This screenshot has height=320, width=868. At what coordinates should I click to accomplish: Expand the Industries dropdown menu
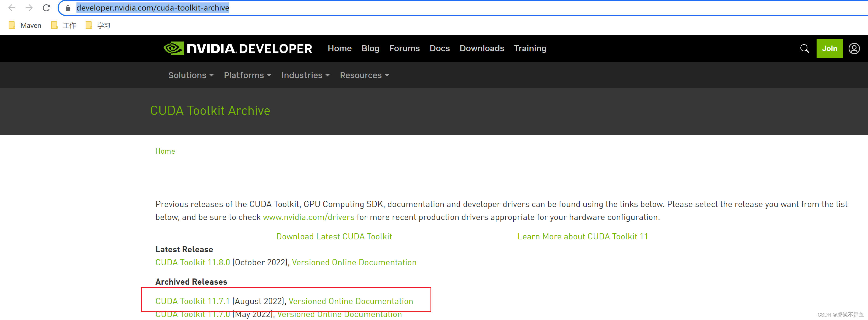[305, 75]
